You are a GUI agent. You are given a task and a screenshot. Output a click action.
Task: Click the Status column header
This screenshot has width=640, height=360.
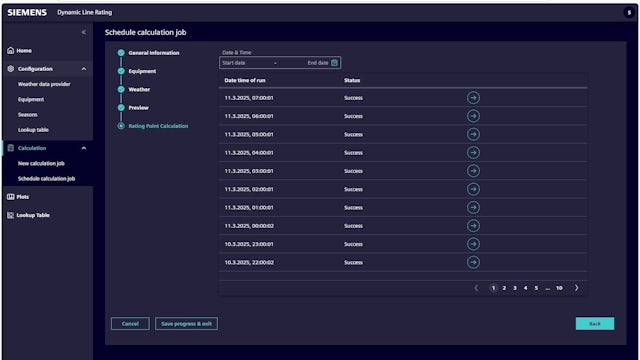(352, 80)
